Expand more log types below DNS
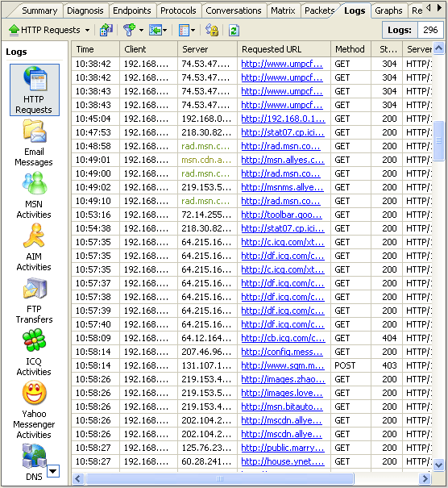This screenshot has width=448, height=488. (x=53, y=471)
